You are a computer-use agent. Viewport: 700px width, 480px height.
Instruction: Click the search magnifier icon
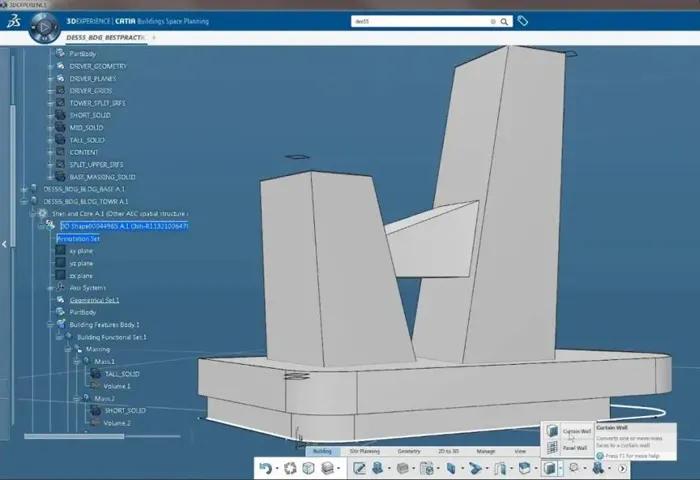pyautogui.click(x=506, y=21)
